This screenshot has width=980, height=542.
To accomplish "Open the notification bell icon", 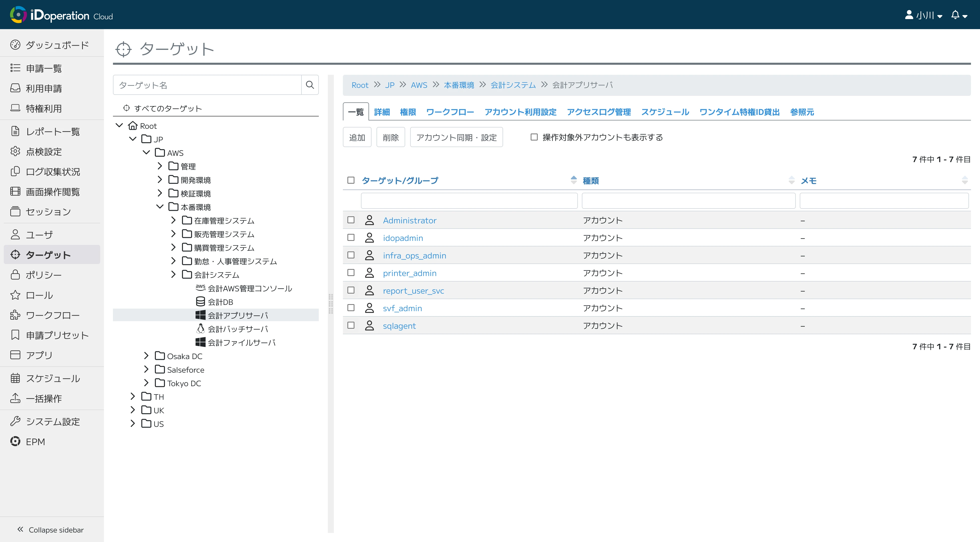I will click(955, 15).
